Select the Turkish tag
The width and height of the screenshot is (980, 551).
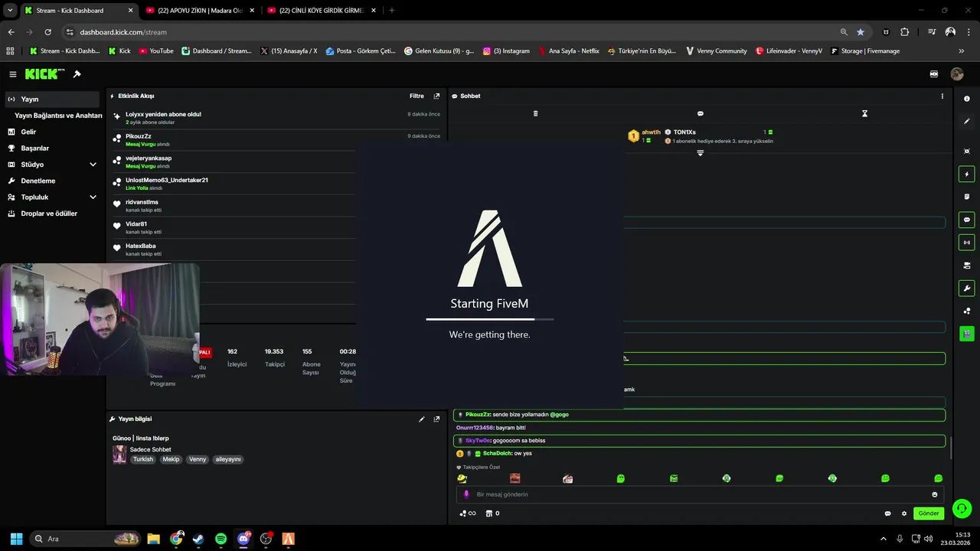(x=143, y=459)
